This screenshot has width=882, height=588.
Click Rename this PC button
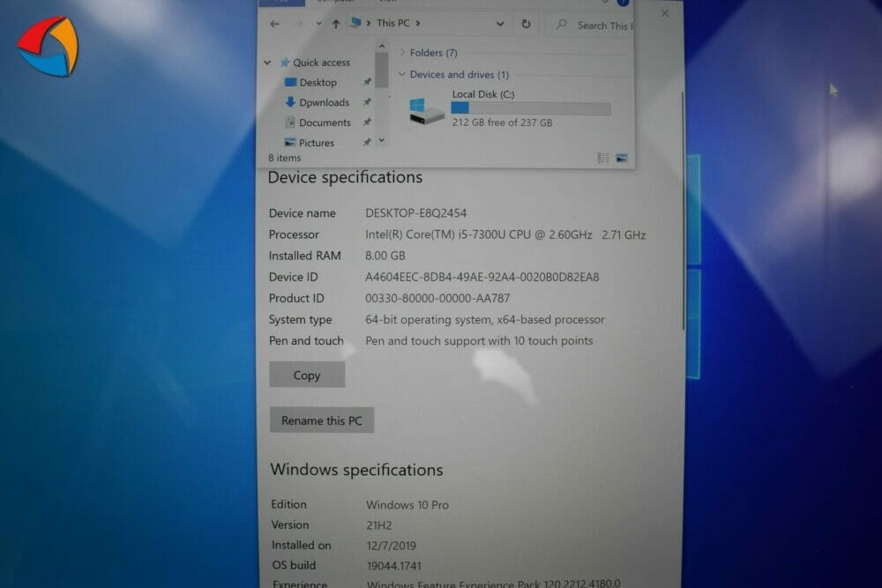(x=322, y=421)
